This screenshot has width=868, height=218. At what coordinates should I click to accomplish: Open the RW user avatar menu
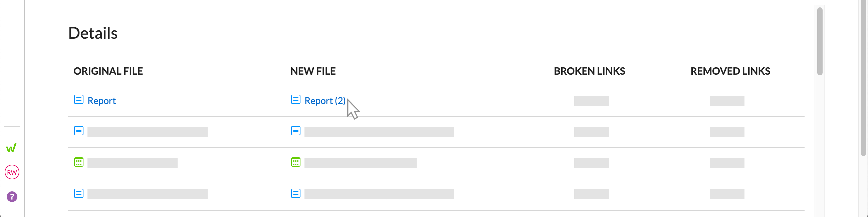pos(12,172)
